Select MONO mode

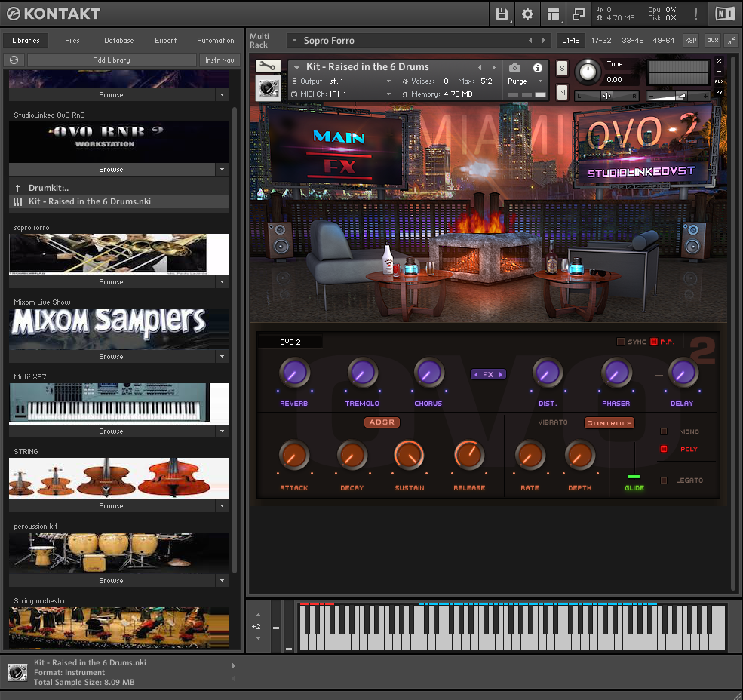coord(664,431)
